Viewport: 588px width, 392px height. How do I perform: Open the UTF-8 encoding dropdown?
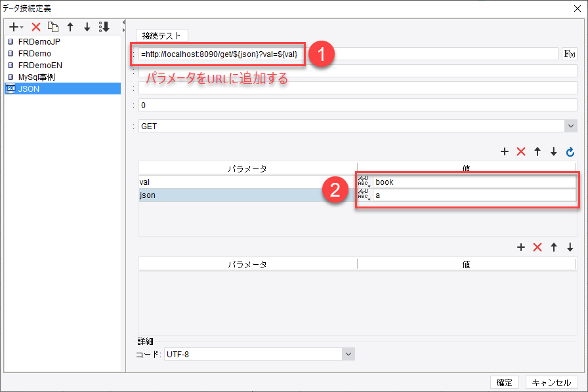[348, 353]
